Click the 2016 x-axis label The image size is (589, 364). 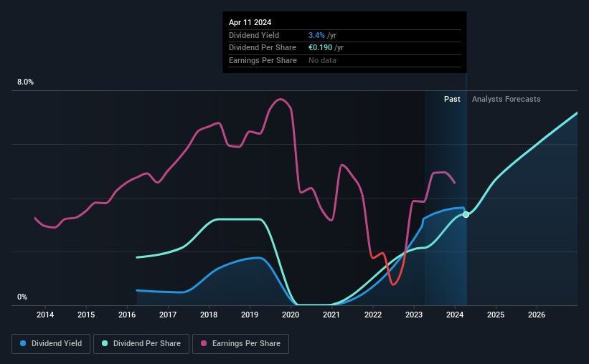(127, 315)
